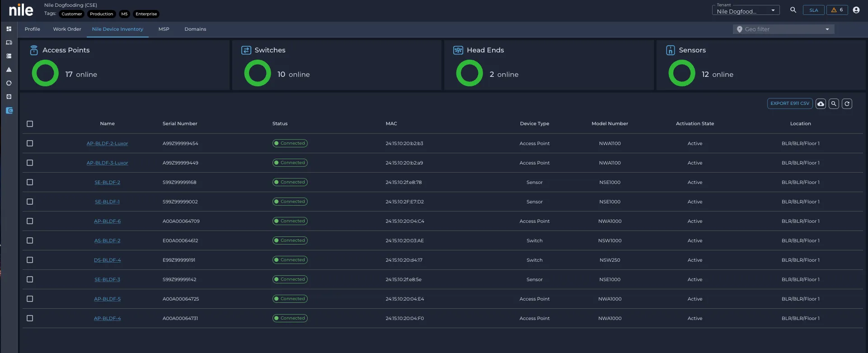Screen dimensions: 868x353
Task: Click the SLA button
Action: (x=814, y=10)
